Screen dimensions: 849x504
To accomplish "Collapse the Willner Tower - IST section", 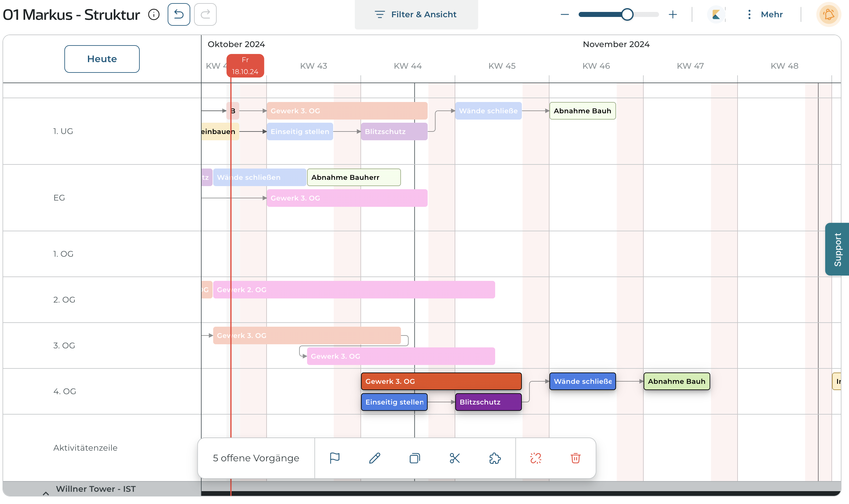I will [46, 493].
